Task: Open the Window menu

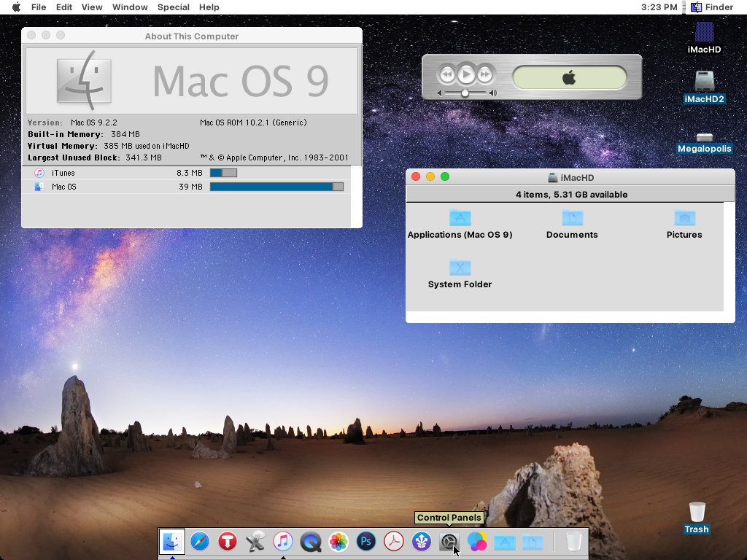Action: pos(130,7)
